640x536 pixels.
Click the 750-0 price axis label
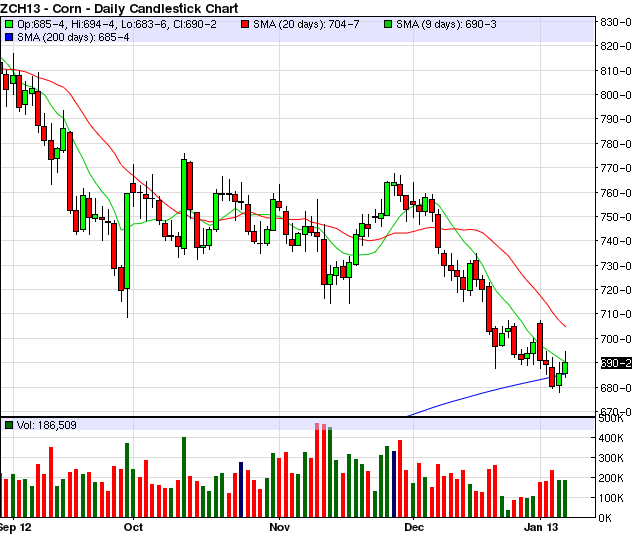click(616, 217)
